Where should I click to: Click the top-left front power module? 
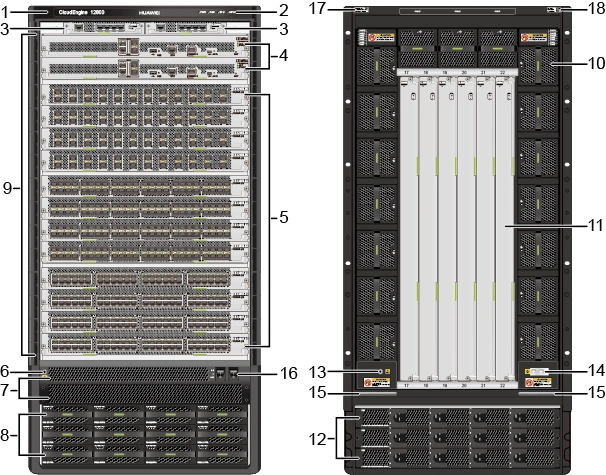[66, 413]
